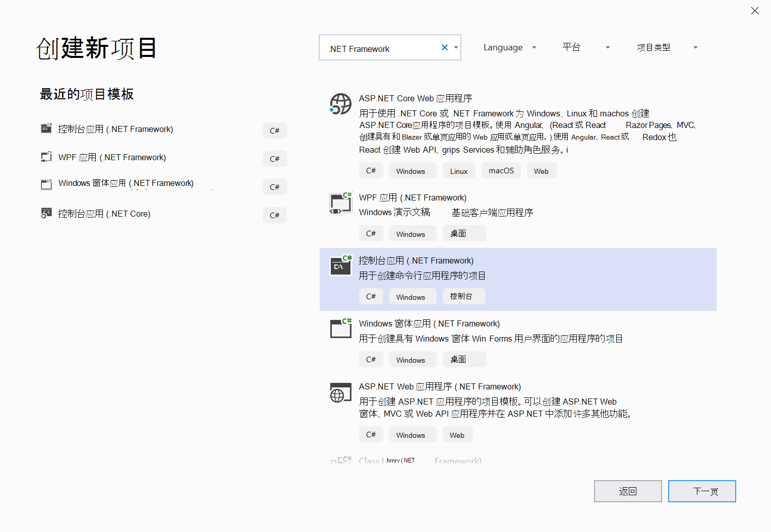Click the ASP.NET Core Web application globe icon
This screenshot has height=532, width=771.
[x=340, y=104]
